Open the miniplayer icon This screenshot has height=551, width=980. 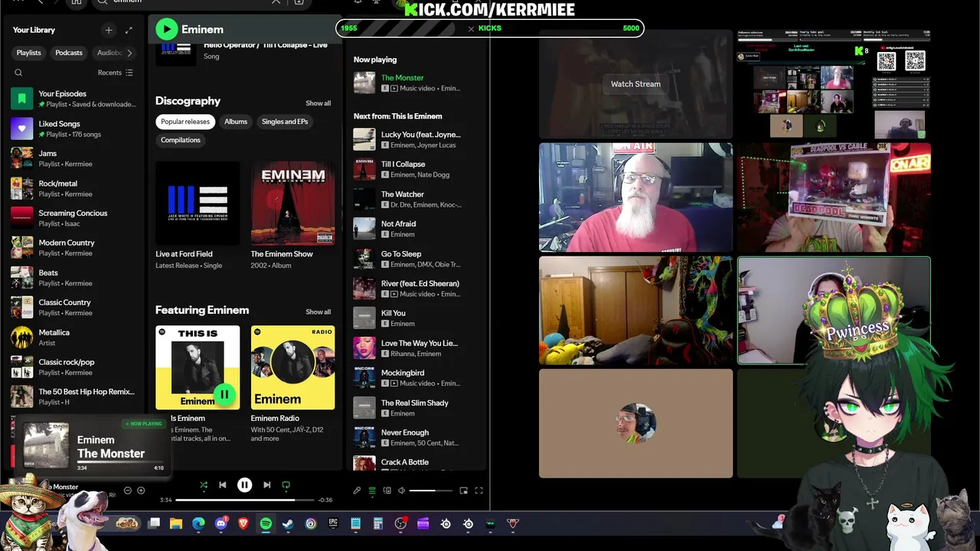coord(464,491)
